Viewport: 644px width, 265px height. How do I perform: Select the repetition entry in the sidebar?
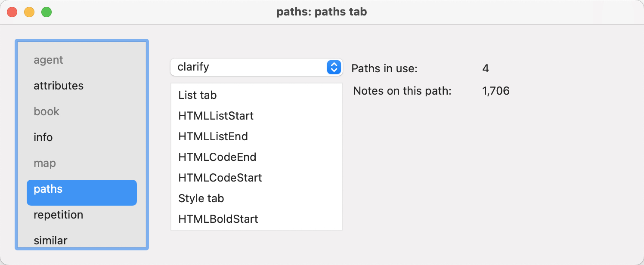point(58,215)
